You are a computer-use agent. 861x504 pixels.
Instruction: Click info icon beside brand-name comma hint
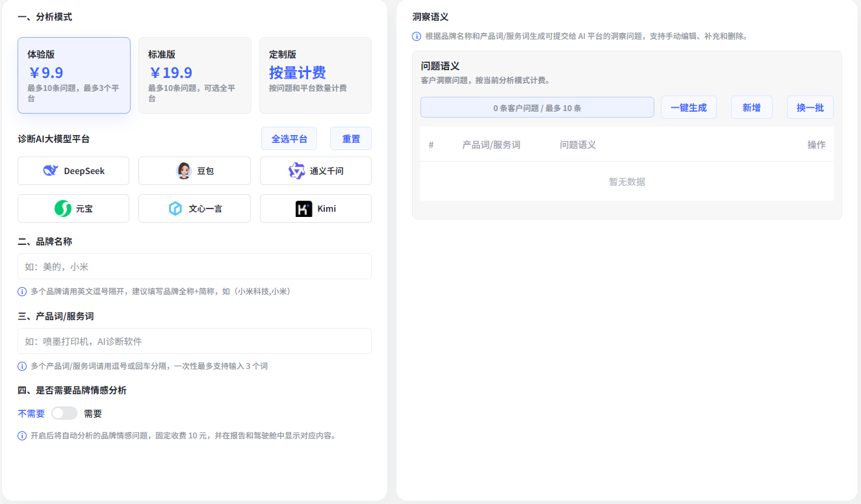22,292
